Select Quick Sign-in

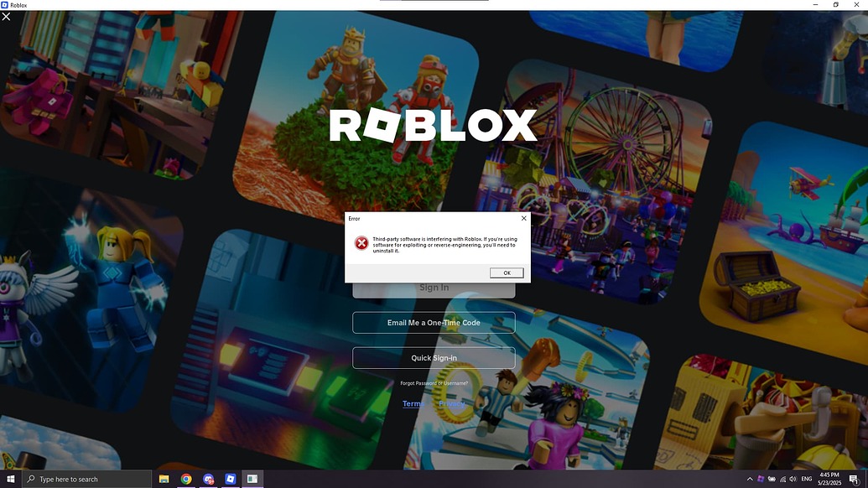tap(434, 357)
